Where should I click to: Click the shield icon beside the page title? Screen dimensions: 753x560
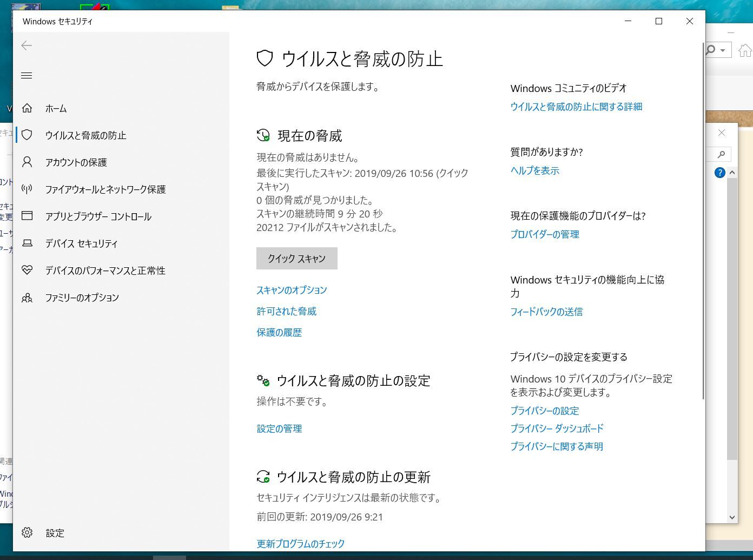click(265, 58)
